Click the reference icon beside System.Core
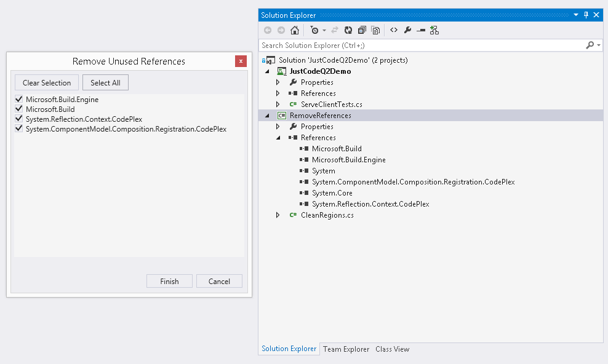The width and height of the screenshot is (608, 364). [x=304, y=193]
